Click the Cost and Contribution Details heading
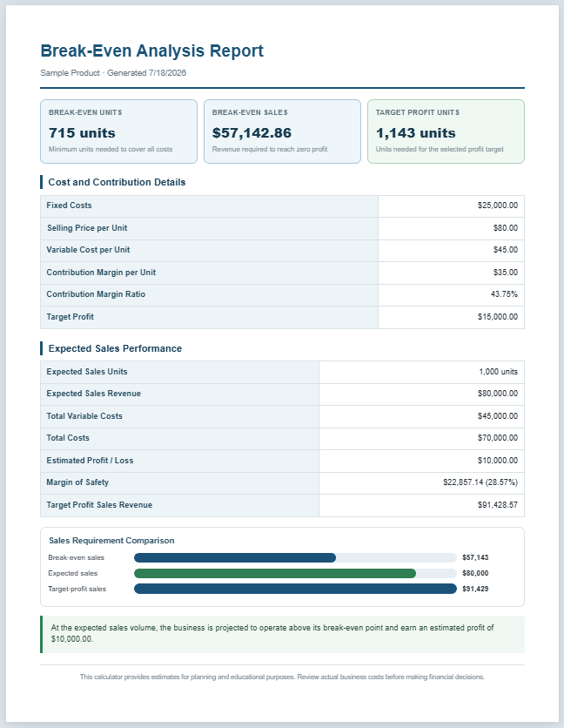Screen dimensions: 564x728 pos(117,182)
